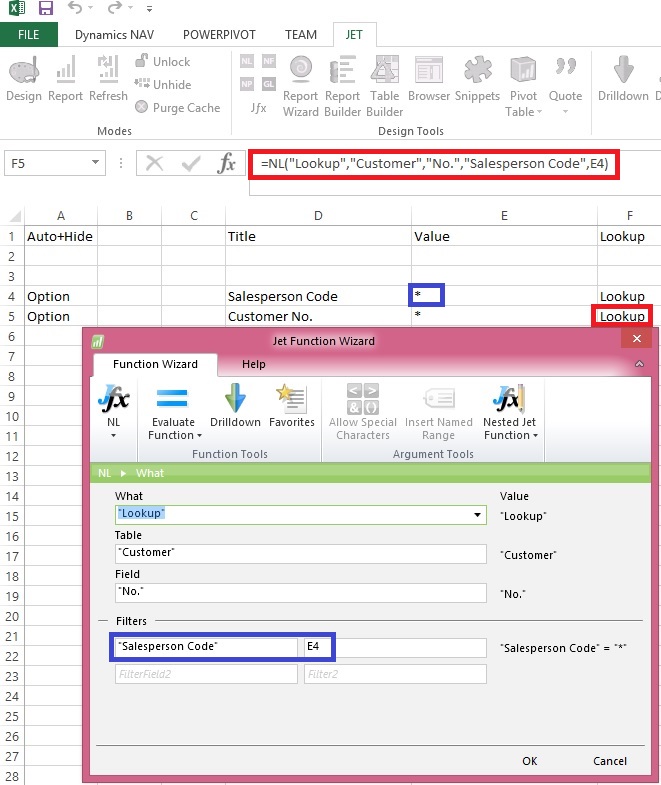Image resolution: width=661 pixels, height=785 pixels.
Task: Open the Browser design tool
Action: (429, 78)
